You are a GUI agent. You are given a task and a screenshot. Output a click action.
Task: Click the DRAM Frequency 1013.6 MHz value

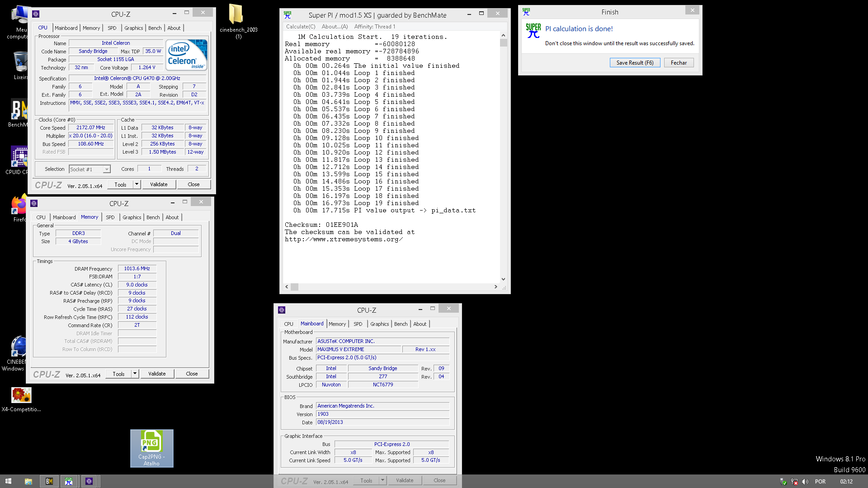[x=137, y=268]
